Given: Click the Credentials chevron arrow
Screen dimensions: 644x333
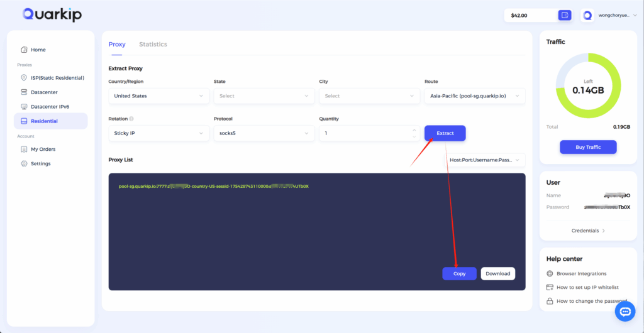Looking at the screenshot, I should tap(603, 231).
